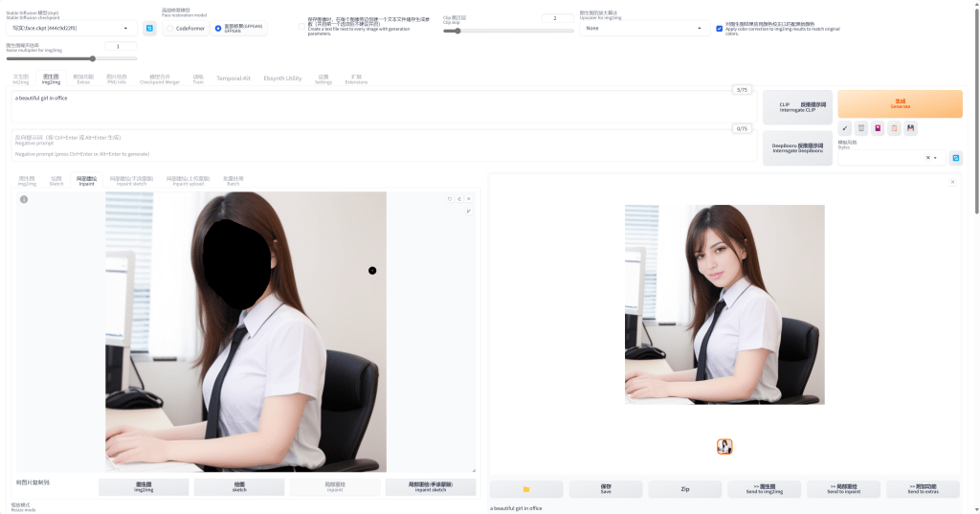The width and height of the screenshot is (980, 514).
Task: Open the Checkpoint Merger tab
Action: click(x=160, y=78)
